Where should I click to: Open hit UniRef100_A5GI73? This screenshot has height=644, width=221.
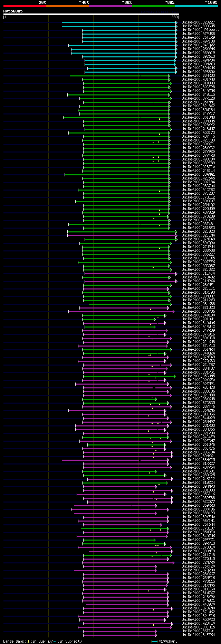(x=198, y=132)
